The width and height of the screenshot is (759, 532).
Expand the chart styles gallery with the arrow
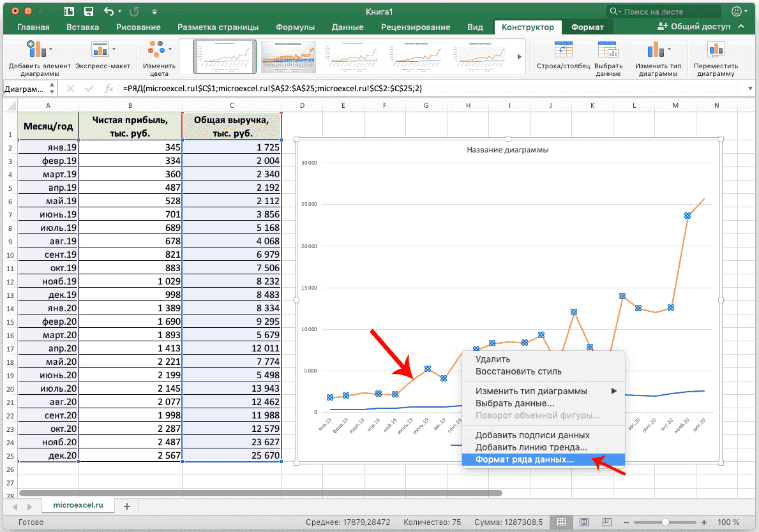point(519,57)
